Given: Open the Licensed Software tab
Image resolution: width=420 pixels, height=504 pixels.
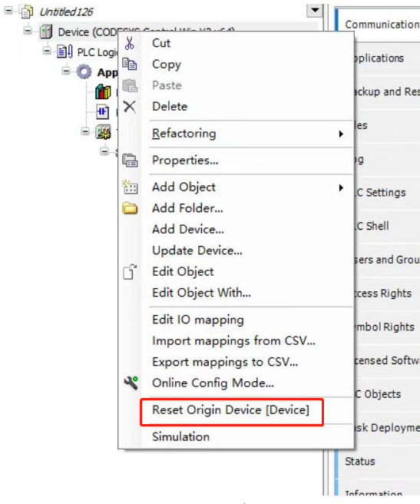Looking at the screenshot, I should 386,360.
